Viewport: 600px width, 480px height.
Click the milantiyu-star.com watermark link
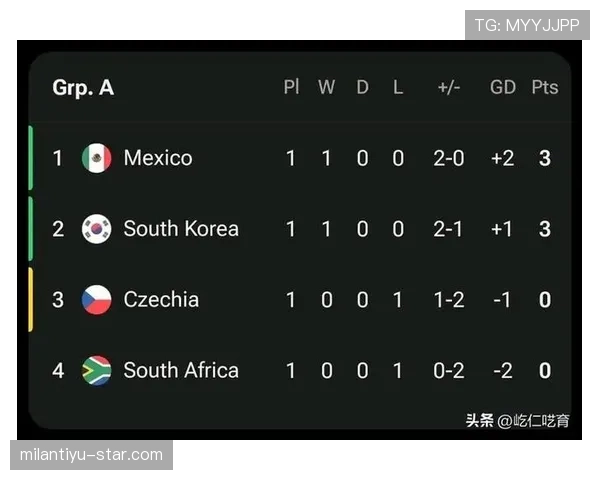91,455
